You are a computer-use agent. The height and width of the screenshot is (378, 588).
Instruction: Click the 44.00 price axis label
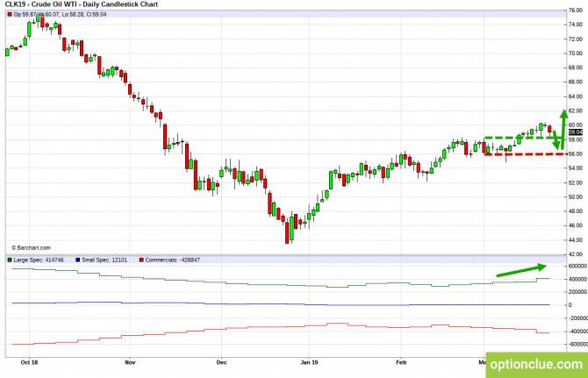(575, 239)
